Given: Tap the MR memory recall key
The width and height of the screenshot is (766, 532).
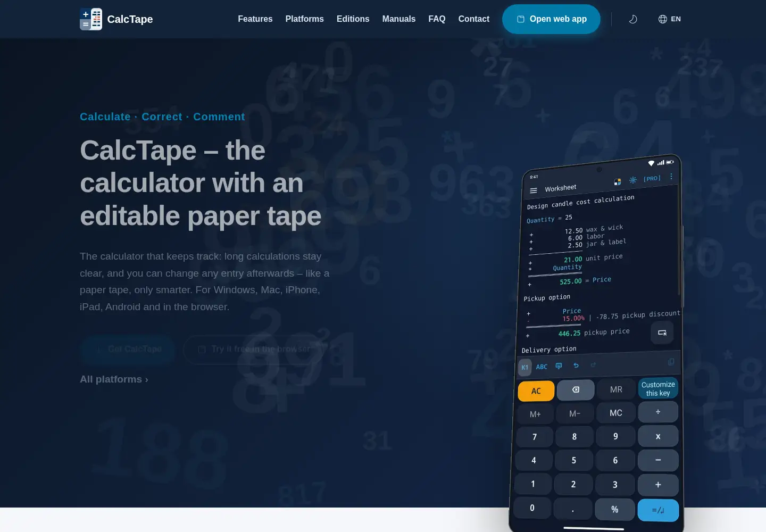Looking at the screenshot, I should [616, 389].
